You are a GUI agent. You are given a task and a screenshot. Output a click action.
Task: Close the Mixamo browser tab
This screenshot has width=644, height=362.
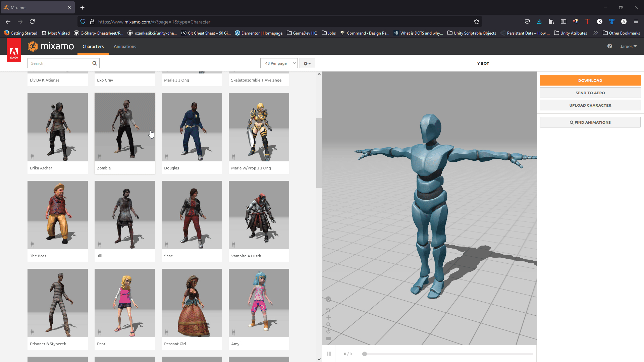[x=69, y=7]
